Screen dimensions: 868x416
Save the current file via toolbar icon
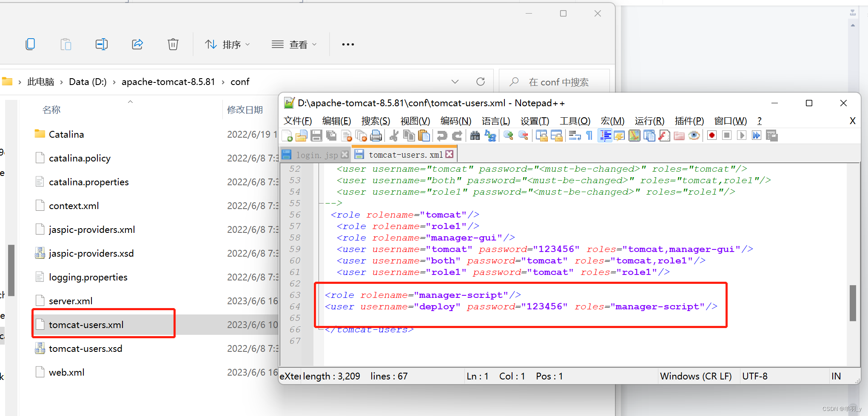point(316,136)
